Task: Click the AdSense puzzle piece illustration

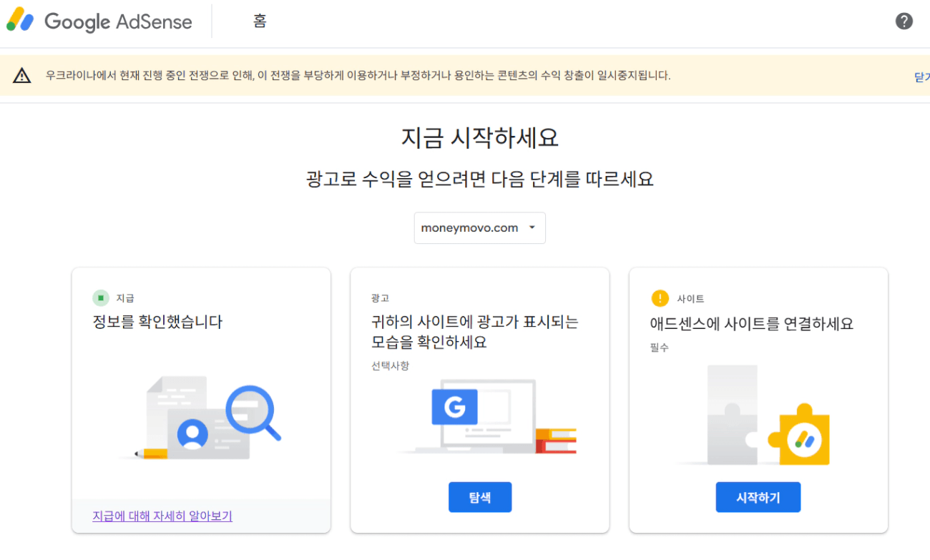Action: 799,436
